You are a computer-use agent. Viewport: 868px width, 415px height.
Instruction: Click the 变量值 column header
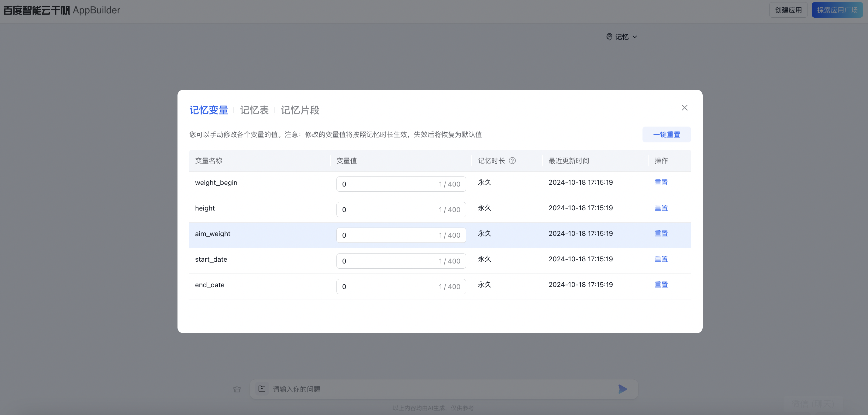pos(346,161)
